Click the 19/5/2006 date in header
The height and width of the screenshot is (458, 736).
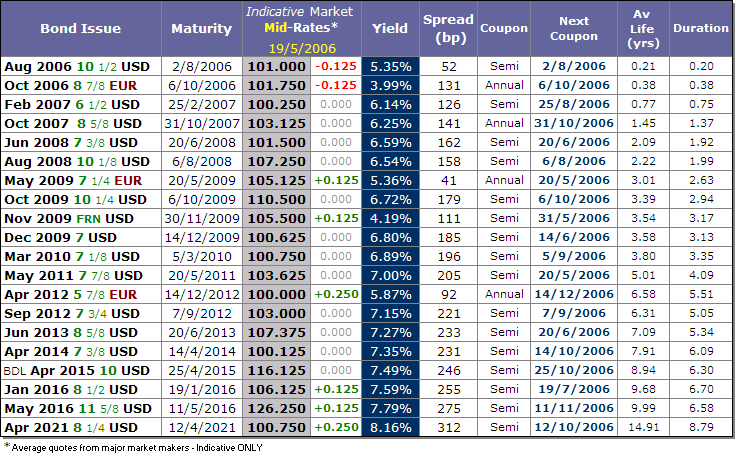[x=305, y=46]
